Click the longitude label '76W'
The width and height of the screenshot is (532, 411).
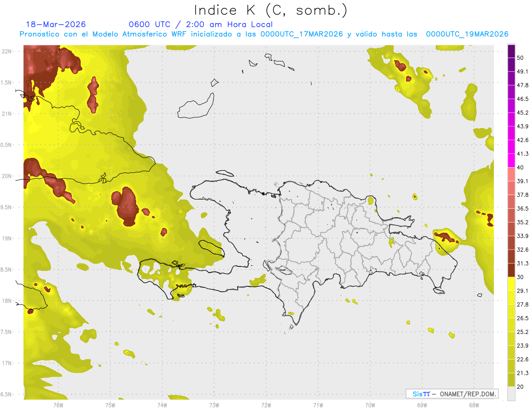[58, 405]
